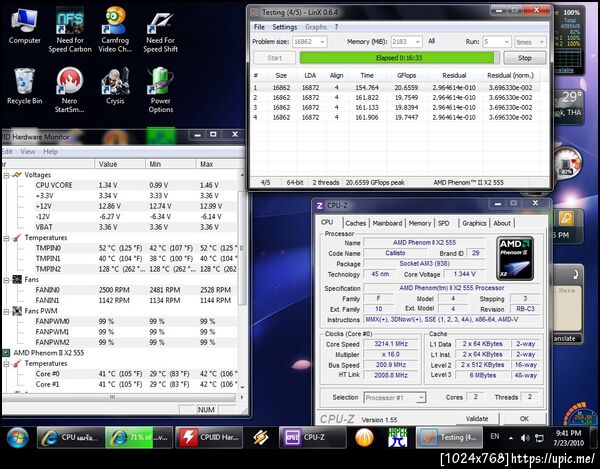Open Camfrog Video Chat desktop icon
Viewport: 600px width, 469px height.
[x=115, y=30]
